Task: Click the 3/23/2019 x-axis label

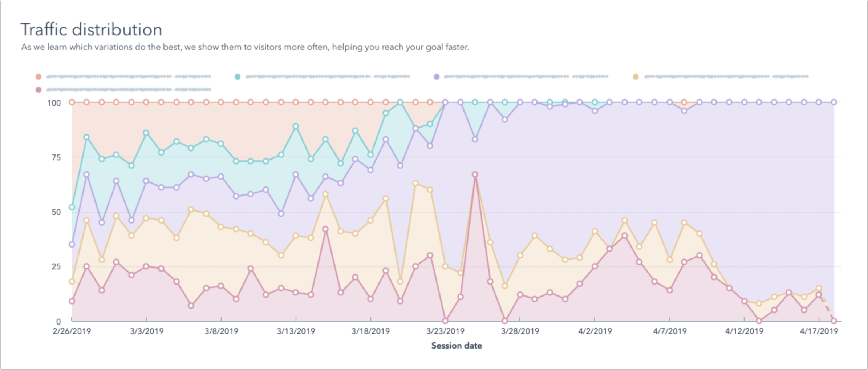Action: point(445,331)
